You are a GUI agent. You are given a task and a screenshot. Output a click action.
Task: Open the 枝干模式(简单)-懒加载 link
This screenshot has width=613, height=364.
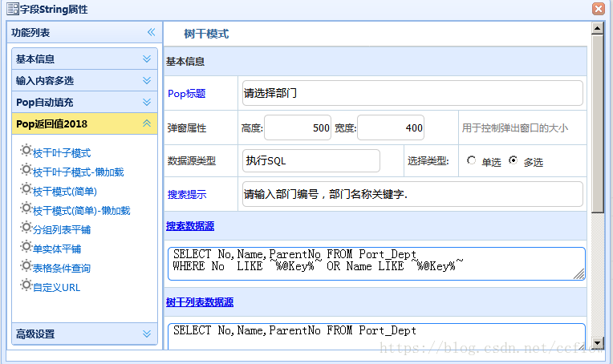[81, 211]
